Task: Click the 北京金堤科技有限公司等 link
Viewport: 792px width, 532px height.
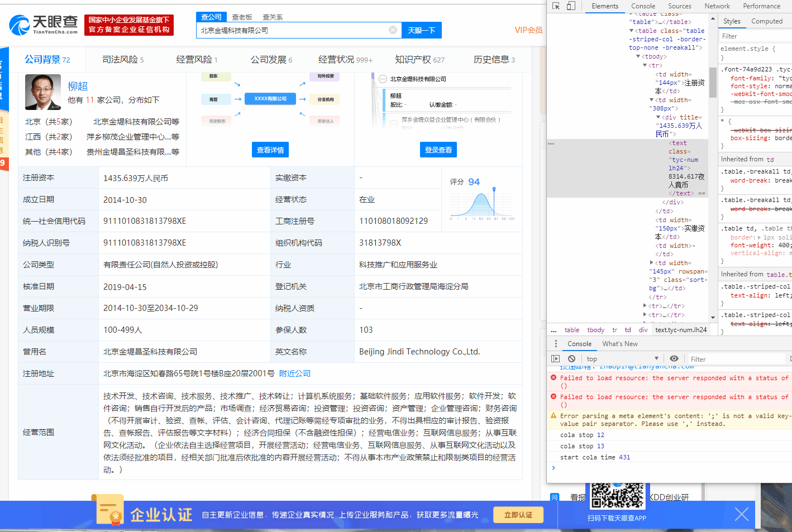Action: [136, 122]
